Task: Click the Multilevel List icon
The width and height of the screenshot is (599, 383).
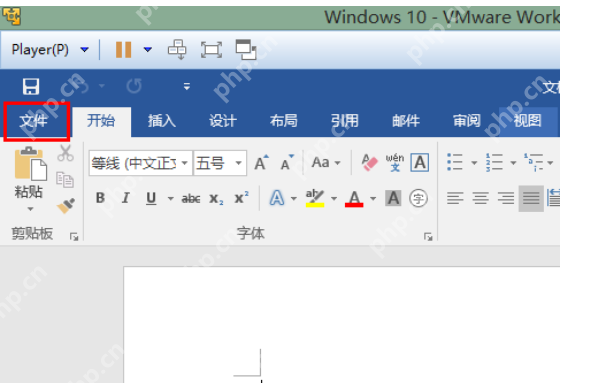Action: click(534, 162)
